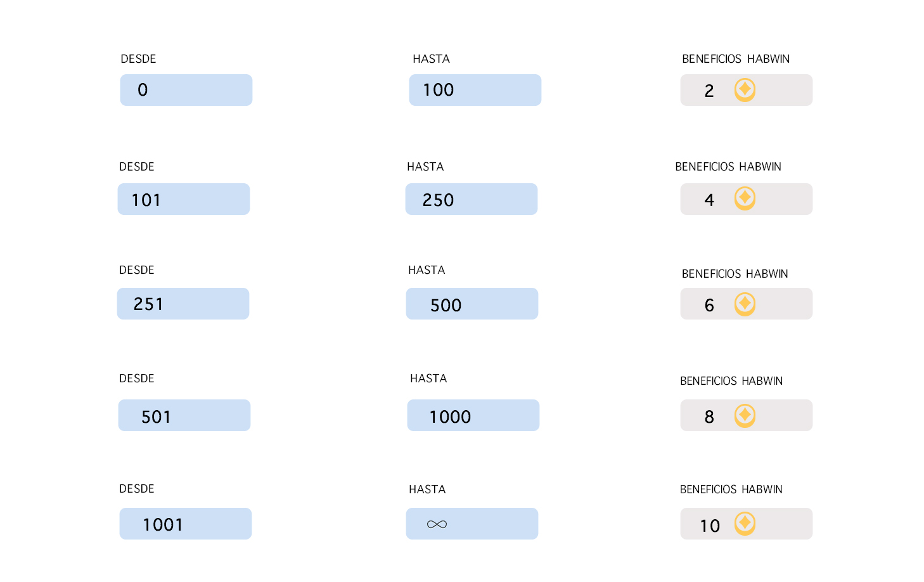Click the coin icon beside benefit 4

pos(745,198)
